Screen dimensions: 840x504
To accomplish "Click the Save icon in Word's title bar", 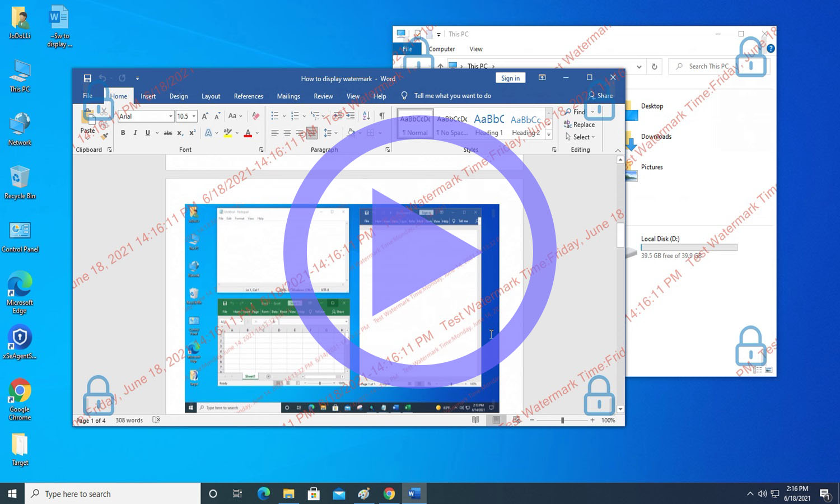I will [87, 78].
